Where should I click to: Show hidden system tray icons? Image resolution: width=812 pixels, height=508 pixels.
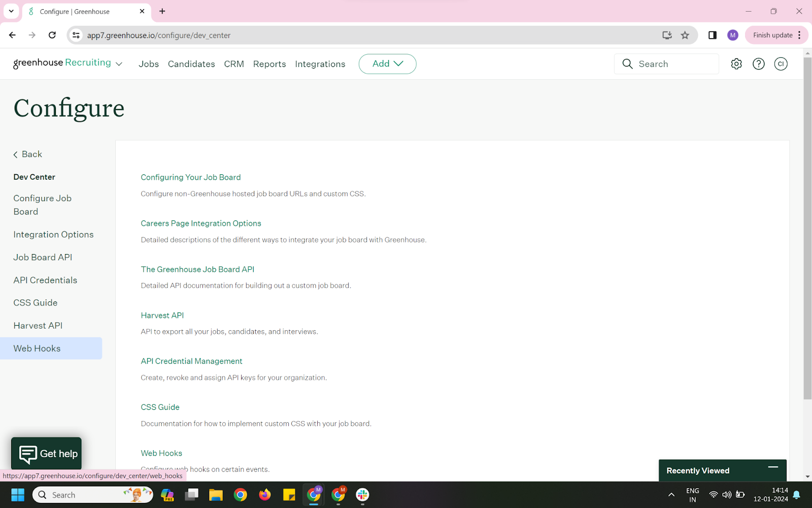[671, 495]
